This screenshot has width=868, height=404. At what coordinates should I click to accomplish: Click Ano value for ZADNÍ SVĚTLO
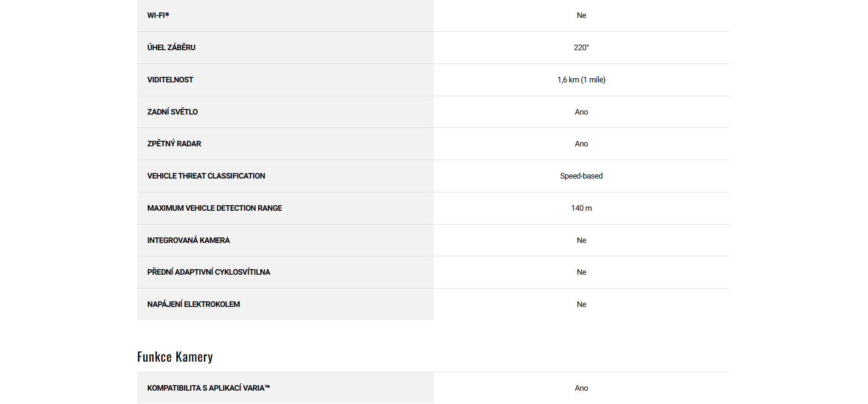pos(581,112)
